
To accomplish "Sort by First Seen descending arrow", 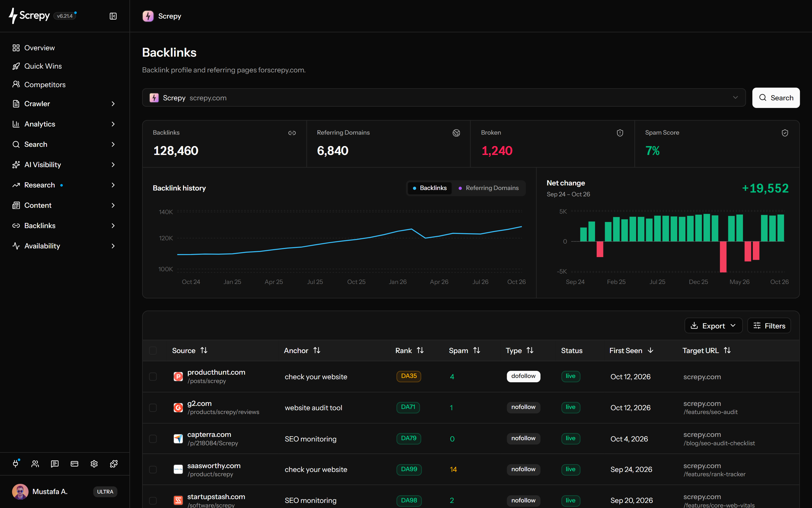I will 650,351.
